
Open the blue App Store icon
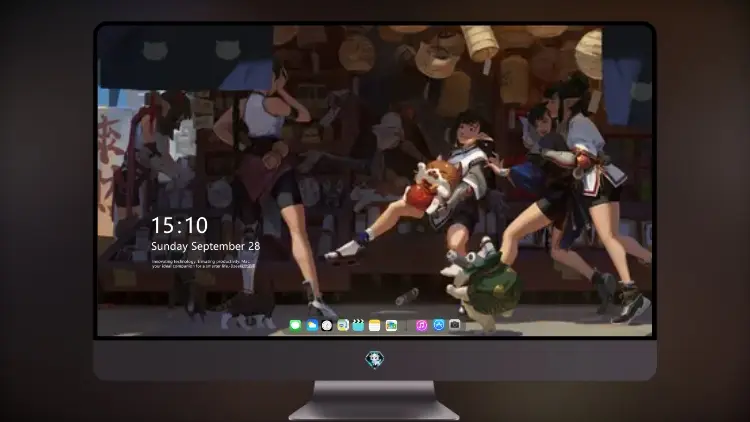[x=439, y=325]
